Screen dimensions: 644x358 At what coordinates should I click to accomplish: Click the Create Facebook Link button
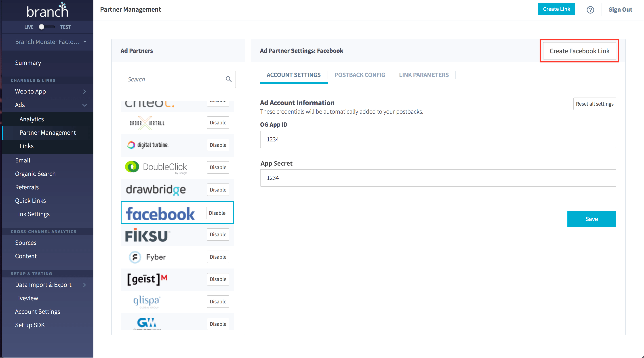tap(579, 51)
